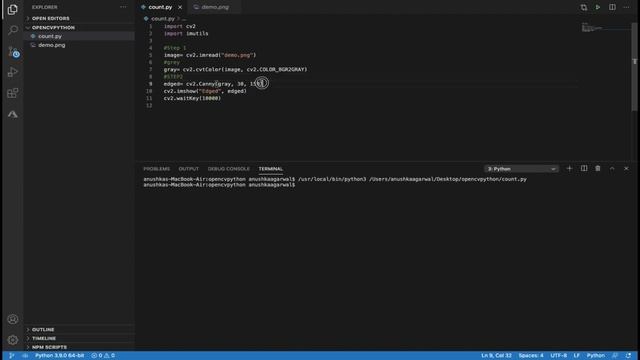
Task: Click line 2 import imutils statement
Action: 186,33
